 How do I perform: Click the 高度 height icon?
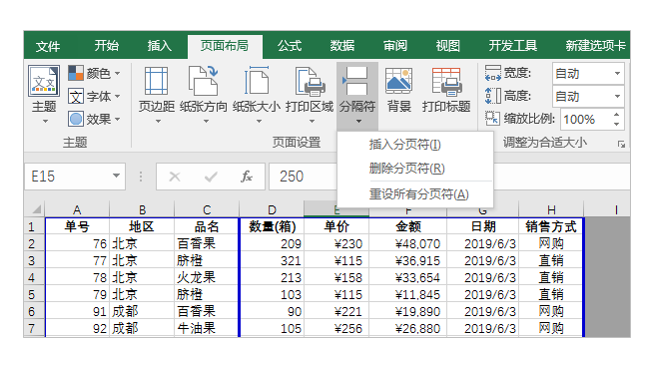pyautogui.click(x=492, y=96)
